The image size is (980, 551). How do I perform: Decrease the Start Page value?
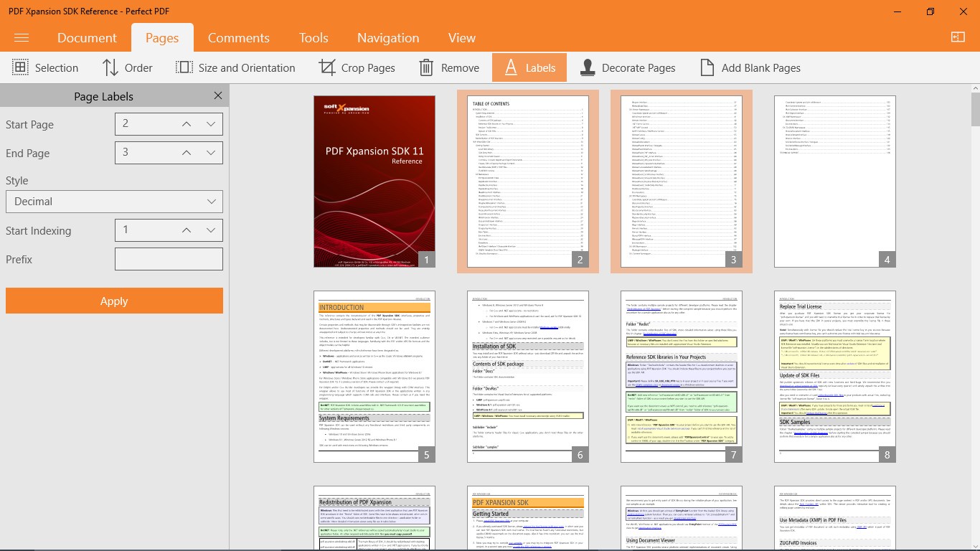[x=211, y=124]
